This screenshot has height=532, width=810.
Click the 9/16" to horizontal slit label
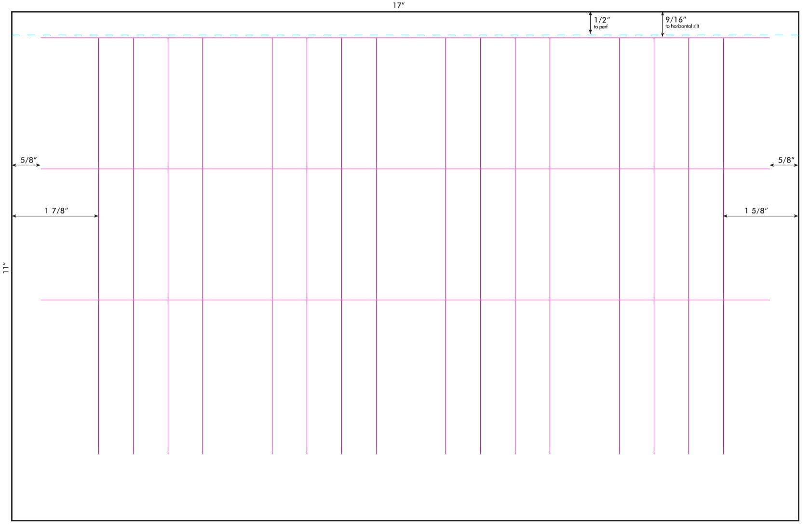coord(682,22)
